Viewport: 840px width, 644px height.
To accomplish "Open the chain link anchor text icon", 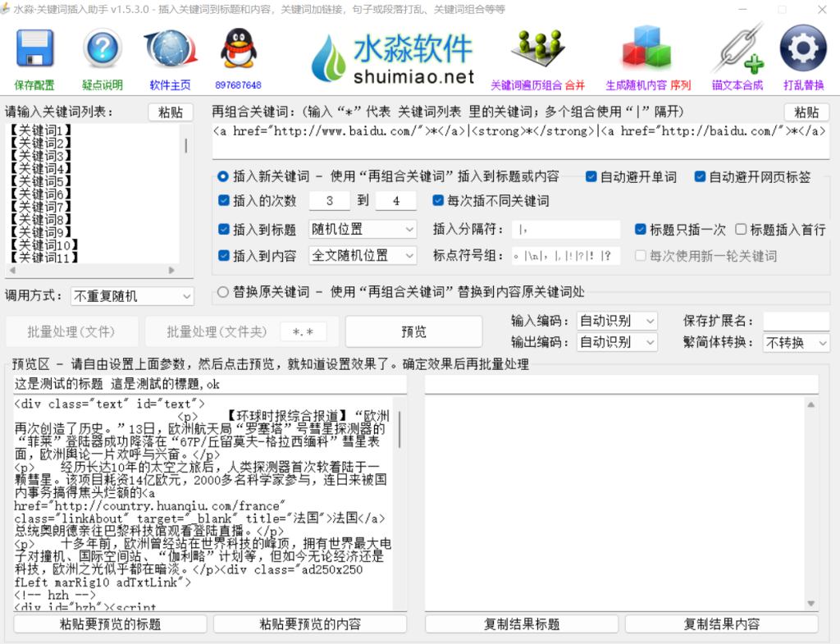I will click(x=737, y=50).
